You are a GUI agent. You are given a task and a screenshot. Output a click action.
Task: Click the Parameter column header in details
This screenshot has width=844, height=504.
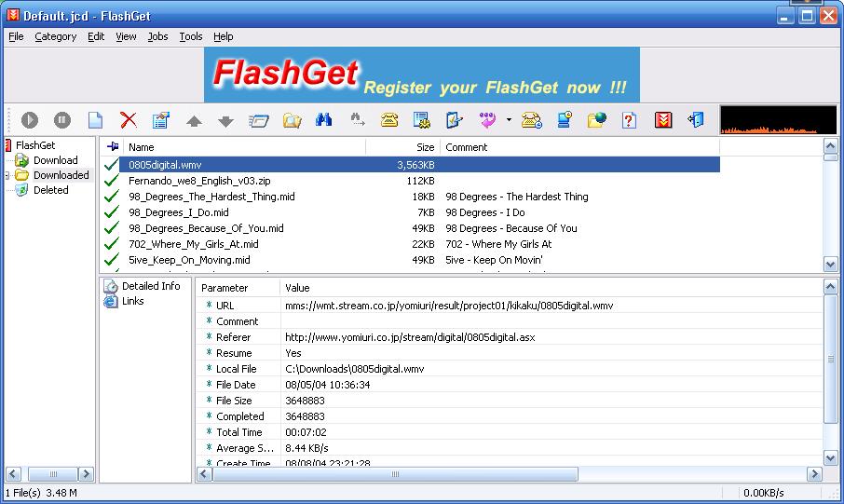click(x=238, y=288)
